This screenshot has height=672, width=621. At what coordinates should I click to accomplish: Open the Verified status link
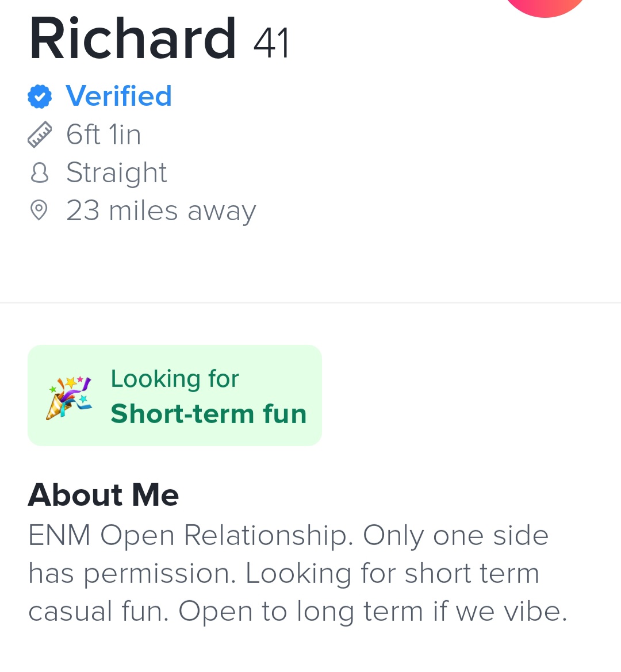pyautogui.click(x=118, y=96)
